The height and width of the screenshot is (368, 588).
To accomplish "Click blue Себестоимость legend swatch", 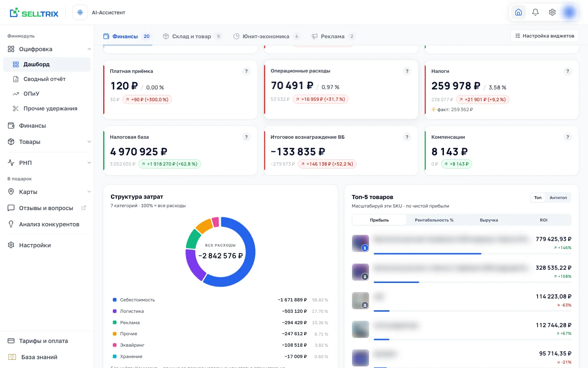I will click(x=115, y=300).
